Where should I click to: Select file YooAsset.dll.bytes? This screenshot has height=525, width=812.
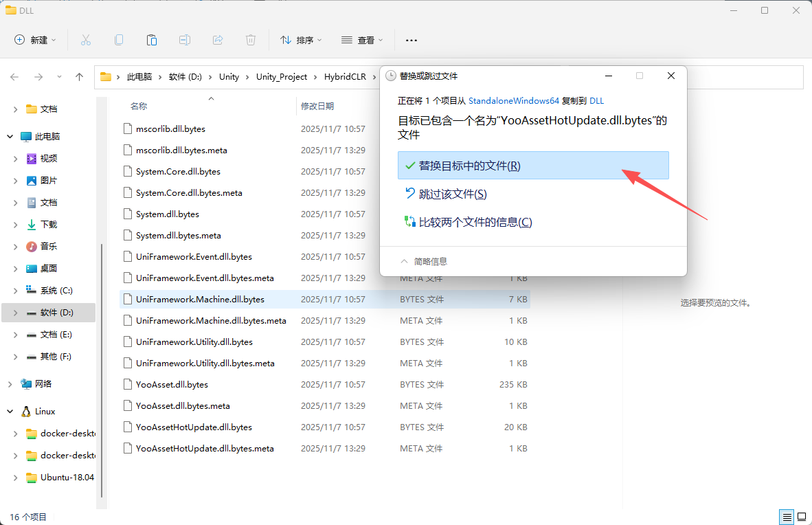tap(172, 385)
